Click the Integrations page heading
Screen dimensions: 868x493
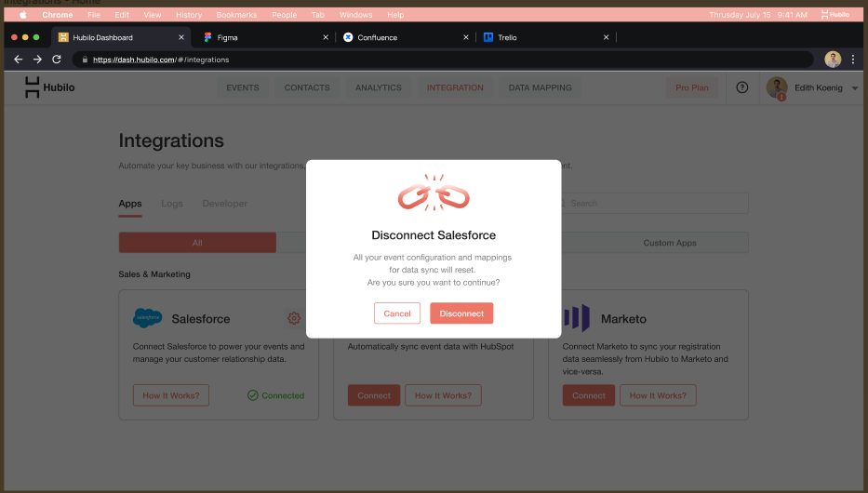click(x=171, y=140)
